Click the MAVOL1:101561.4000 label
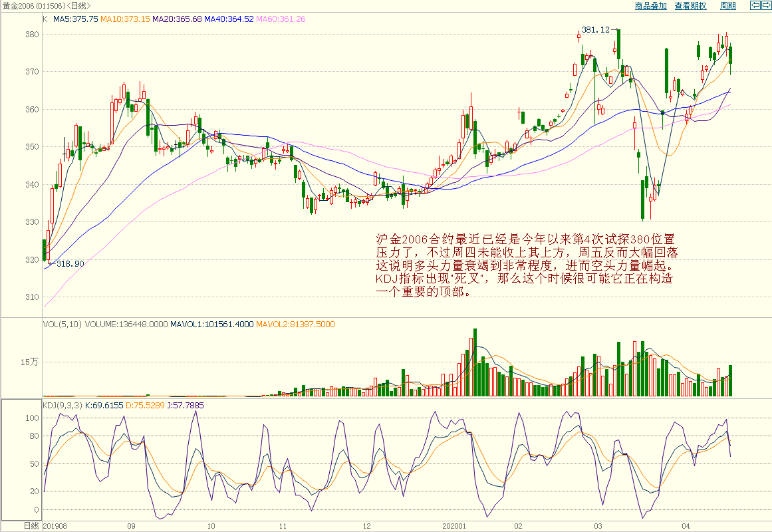772x532 pixels. tap(211, 325)
